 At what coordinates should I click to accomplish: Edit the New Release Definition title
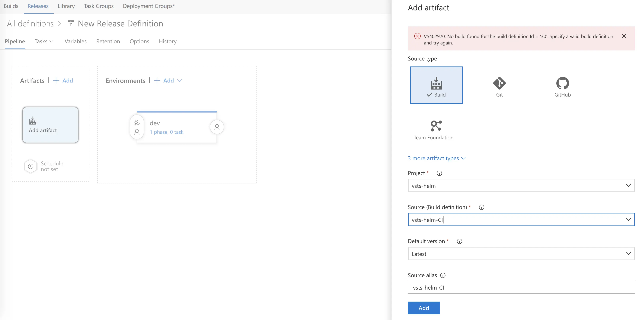(120, 23)
